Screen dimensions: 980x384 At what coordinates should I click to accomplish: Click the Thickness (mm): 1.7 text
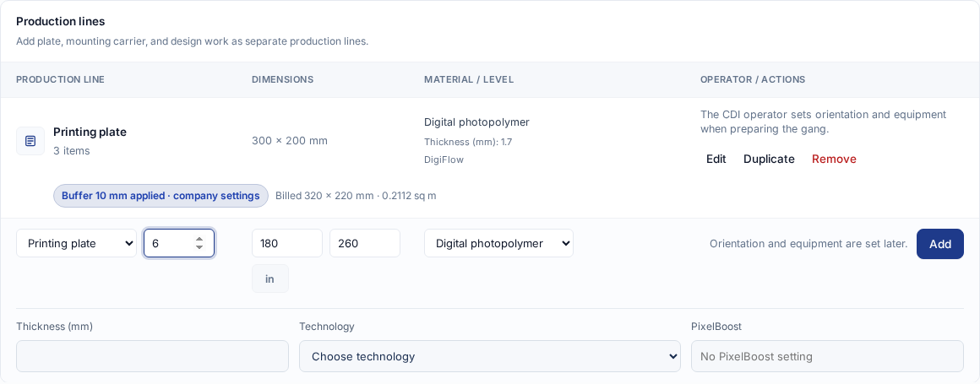pos(468,142)
